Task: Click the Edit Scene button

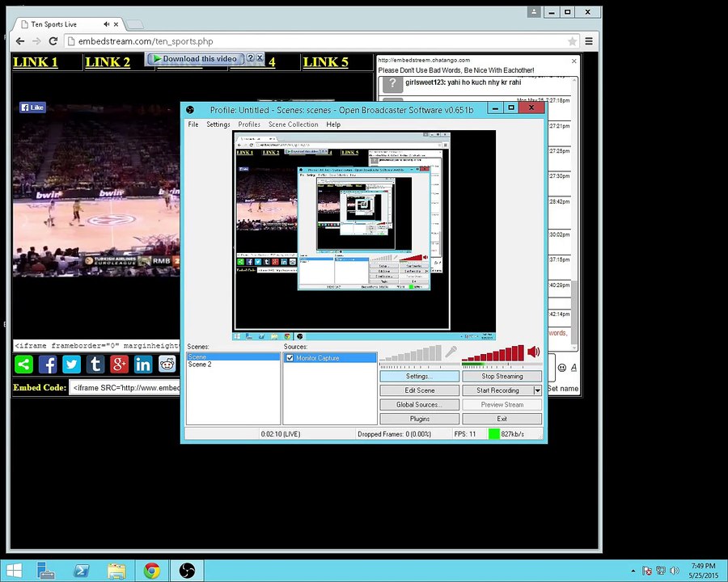Action: [x=419, y=390]
